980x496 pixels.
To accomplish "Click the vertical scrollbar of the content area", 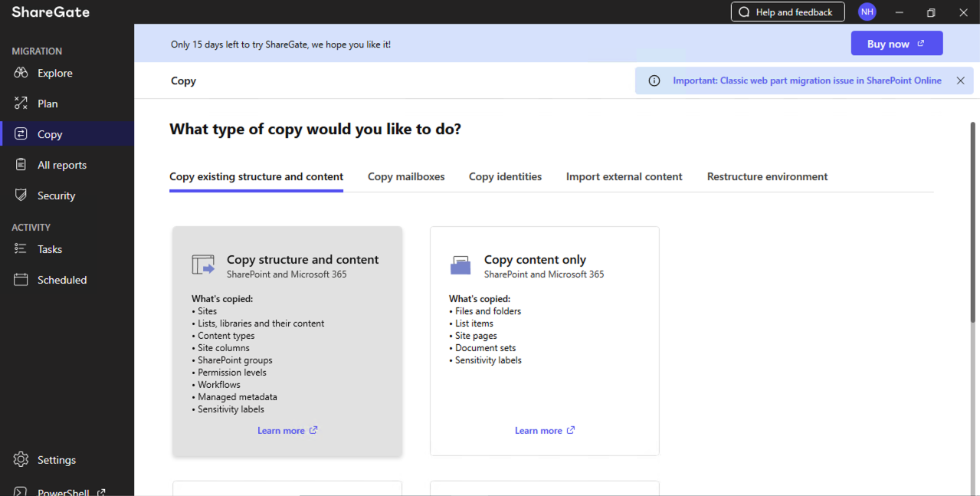I will (973, 222).
